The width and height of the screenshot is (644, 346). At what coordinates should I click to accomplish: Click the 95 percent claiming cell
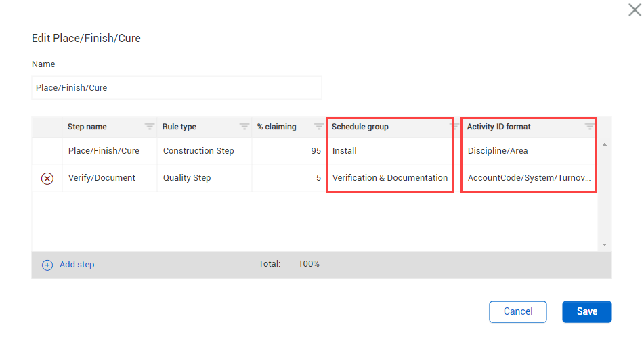click(x=288, y=151)
